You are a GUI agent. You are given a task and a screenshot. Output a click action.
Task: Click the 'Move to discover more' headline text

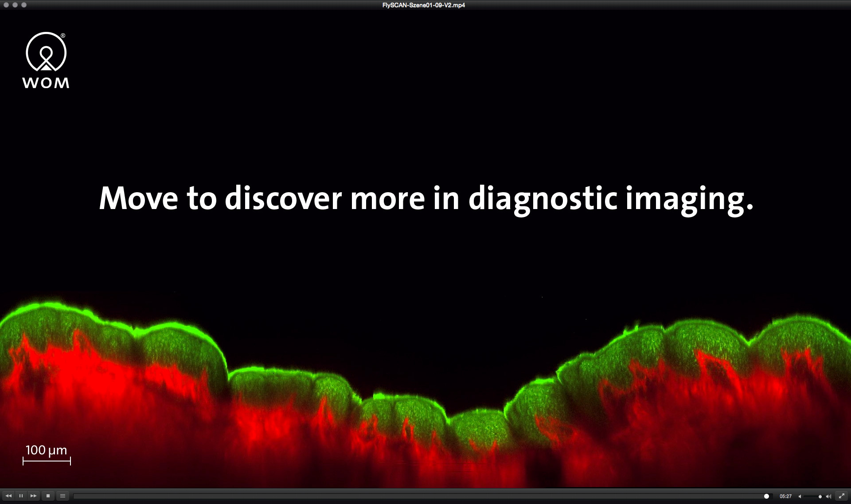pyautogui.click(x=425, y=198)
